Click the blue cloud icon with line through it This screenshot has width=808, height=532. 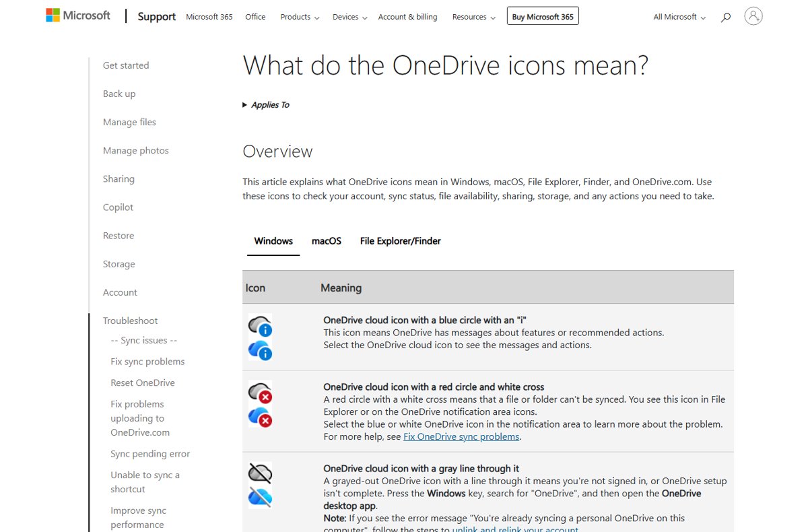click(x=260, y=497)
